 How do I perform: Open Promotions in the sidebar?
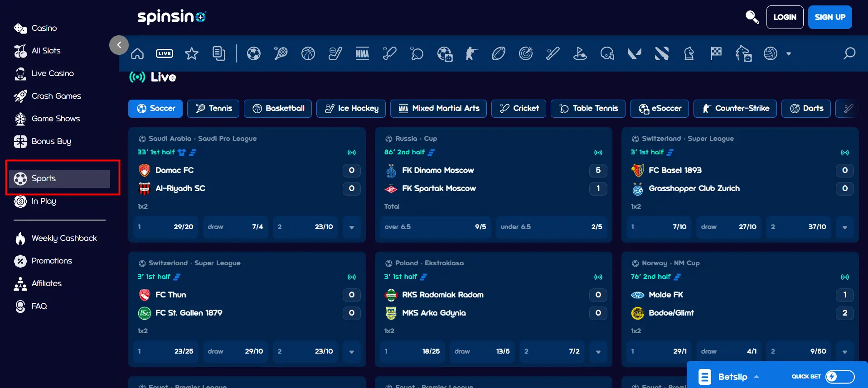click(43, 261)
